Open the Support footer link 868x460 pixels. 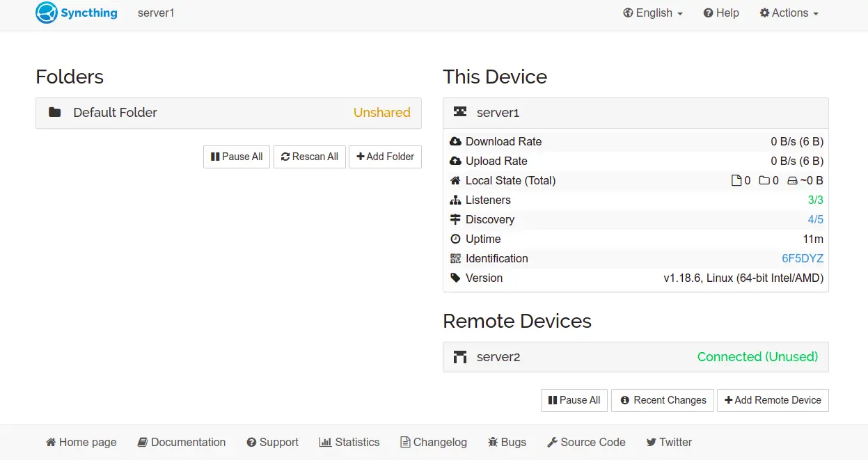pyautogui.click(x=272, y=442)
